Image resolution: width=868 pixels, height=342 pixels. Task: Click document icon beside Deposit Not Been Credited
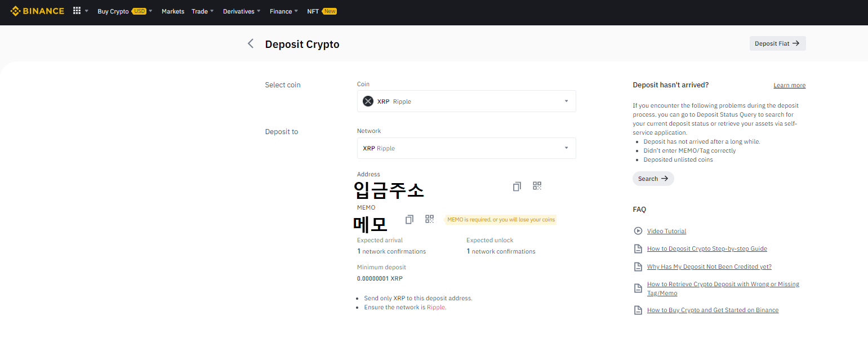coord(638,267)
